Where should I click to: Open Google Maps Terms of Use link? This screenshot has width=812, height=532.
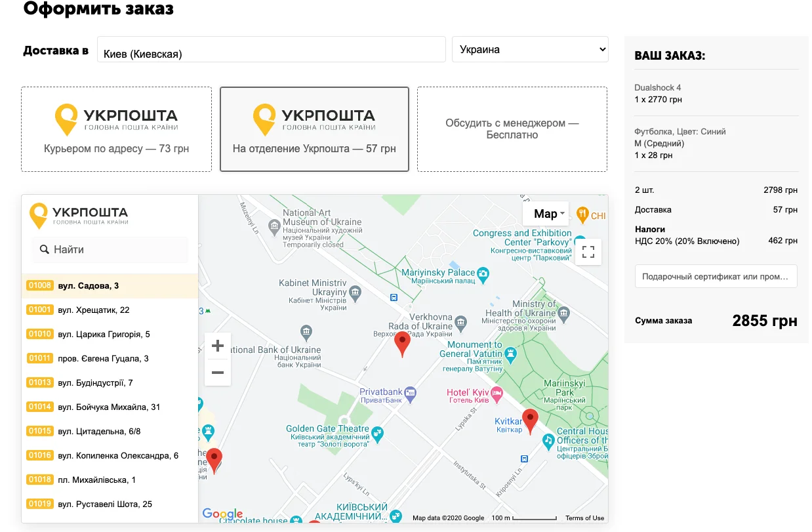(584, 518)
